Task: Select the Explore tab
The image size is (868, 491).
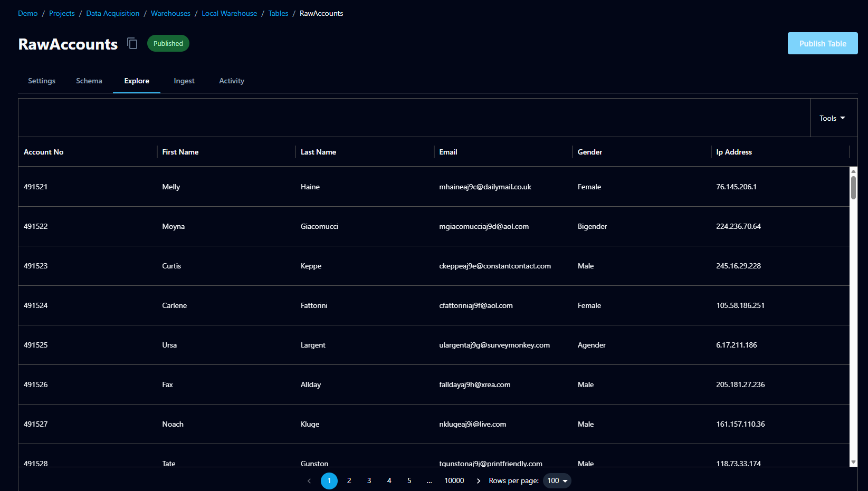Action: coord(137,81)
